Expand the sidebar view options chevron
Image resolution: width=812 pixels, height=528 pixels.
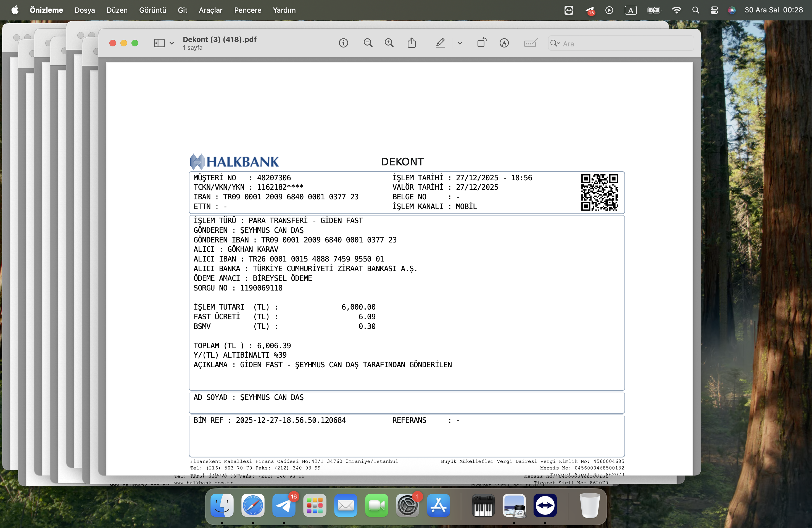tap(172, 43)
